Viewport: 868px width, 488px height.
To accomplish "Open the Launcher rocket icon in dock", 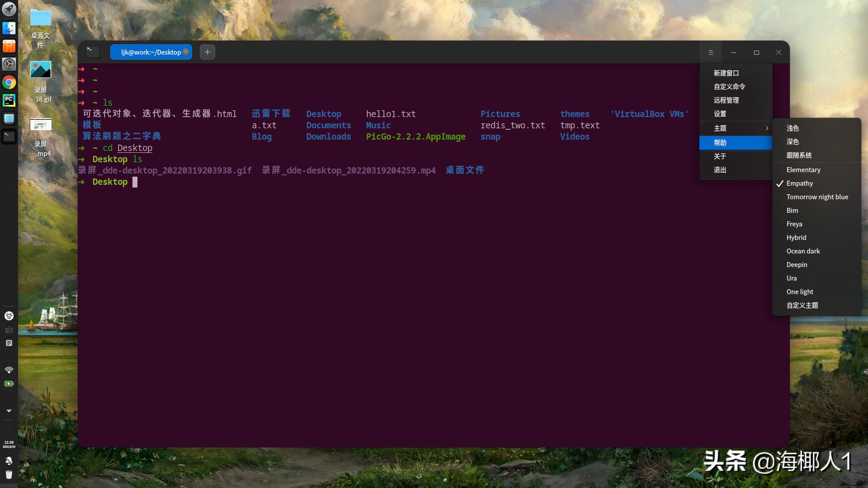I will tap(9, 9).
